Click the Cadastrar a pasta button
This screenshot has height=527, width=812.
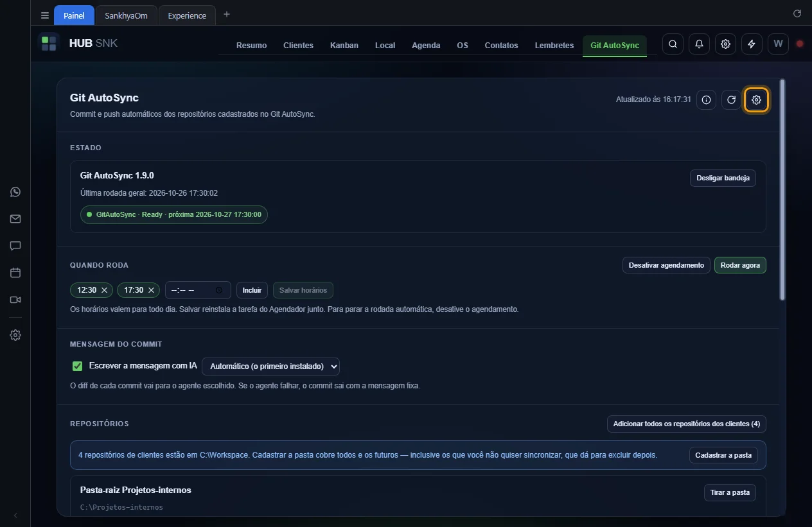point(723,455)
